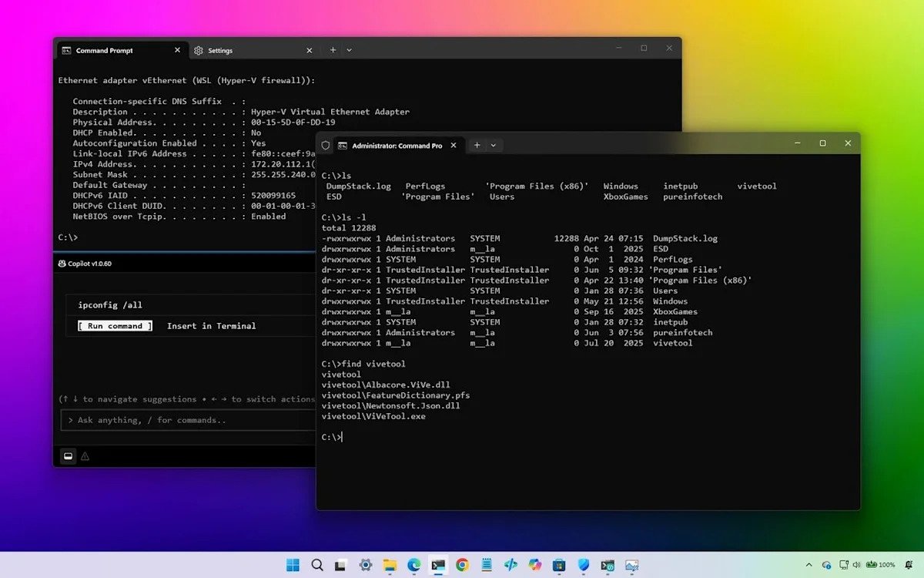Viewport: 924px width, 578px height.
Task: Click the terminal pane icon at Copilot bottom
Action: 68,456
